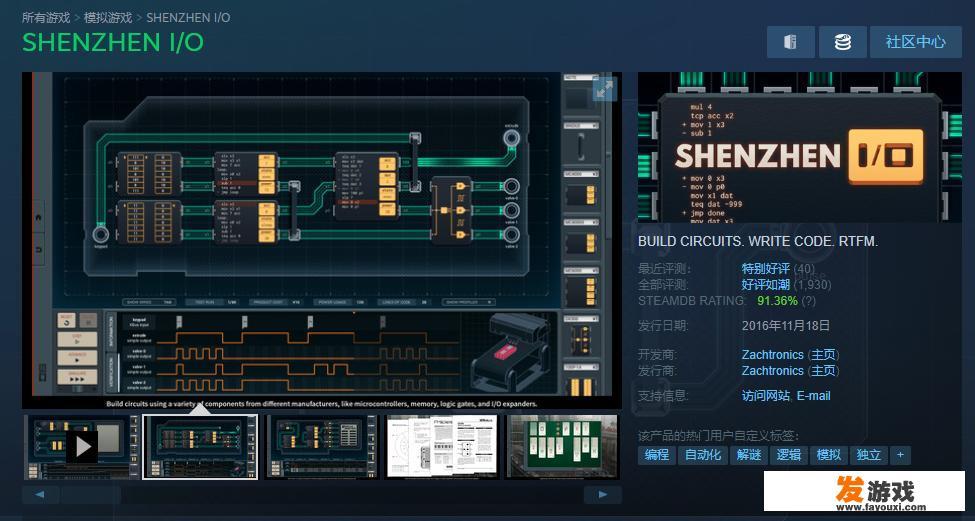Expand screenshot to fullscreen view
This screenshot has width=975, height=521.
[604, 88]
